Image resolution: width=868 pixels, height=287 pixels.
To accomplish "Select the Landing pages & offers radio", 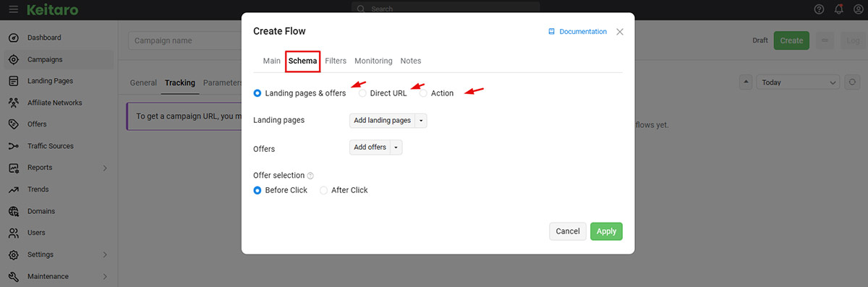I will (258, 93).
